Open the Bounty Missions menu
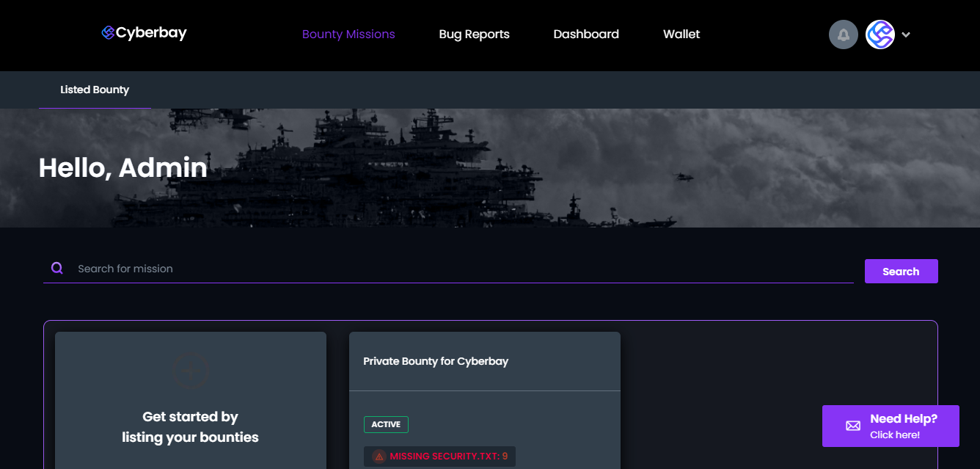The image size is (980, 469). click(348, 34)
